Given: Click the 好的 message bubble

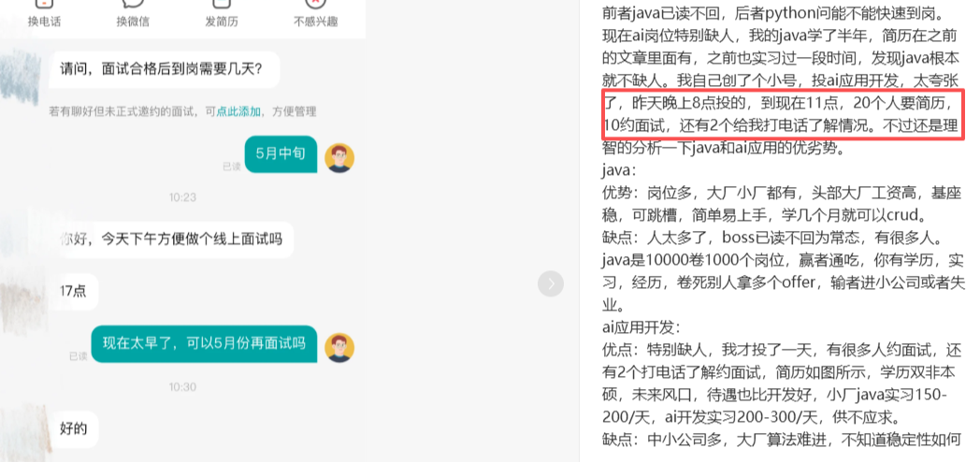Looking at the screenshot, I should pos(73,429).
